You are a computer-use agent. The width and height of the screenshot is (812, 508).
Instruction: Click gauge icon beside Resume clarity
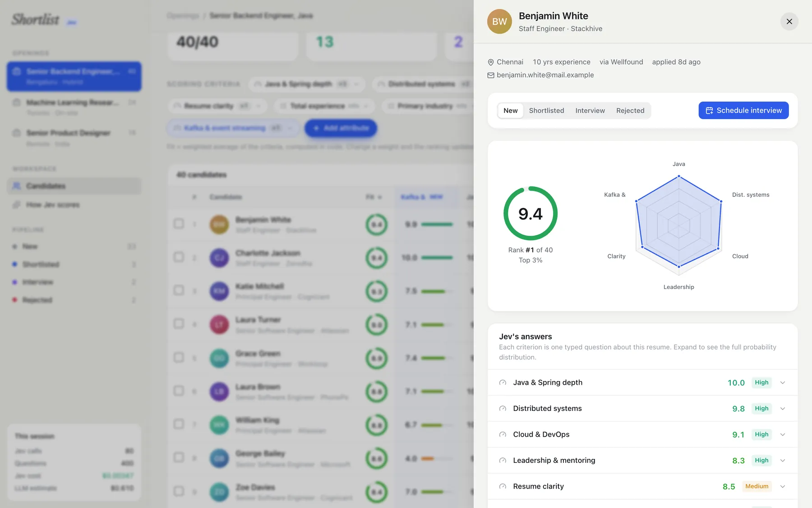tap(503, 486)
